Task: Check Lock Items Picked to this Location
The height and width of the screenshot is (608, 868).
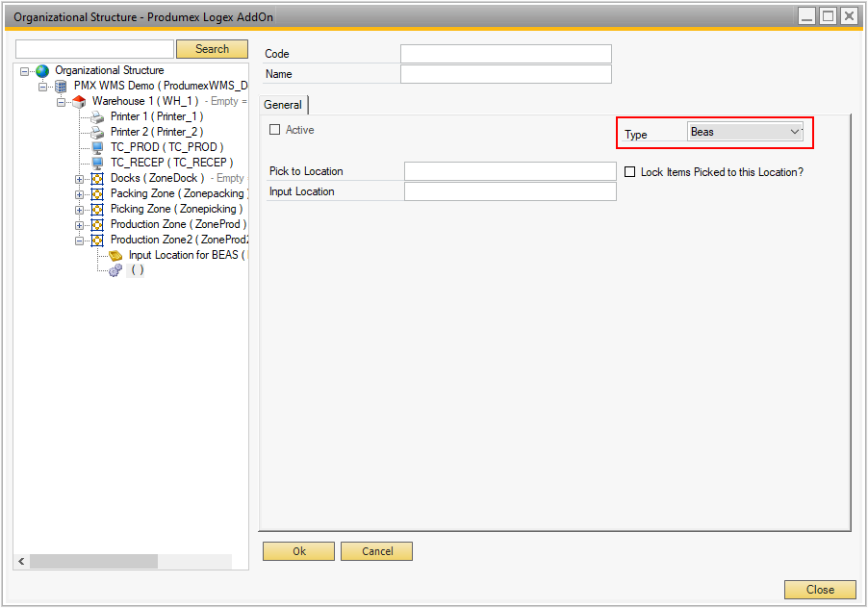Action: 630,172
